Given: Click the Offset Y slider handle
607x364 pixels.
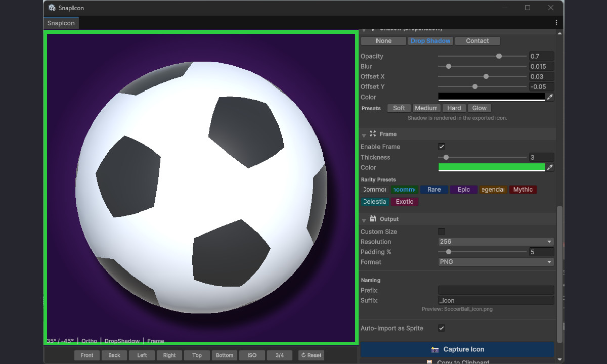Looking at the screenshot, I should coord(474,86).
